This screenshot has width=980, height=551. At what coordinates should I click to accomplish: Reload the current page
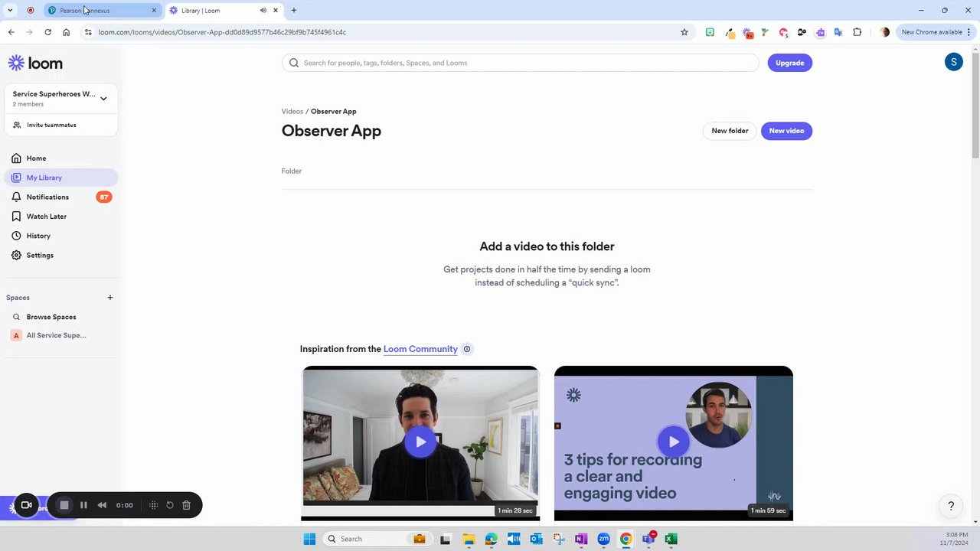click(47, 32)
